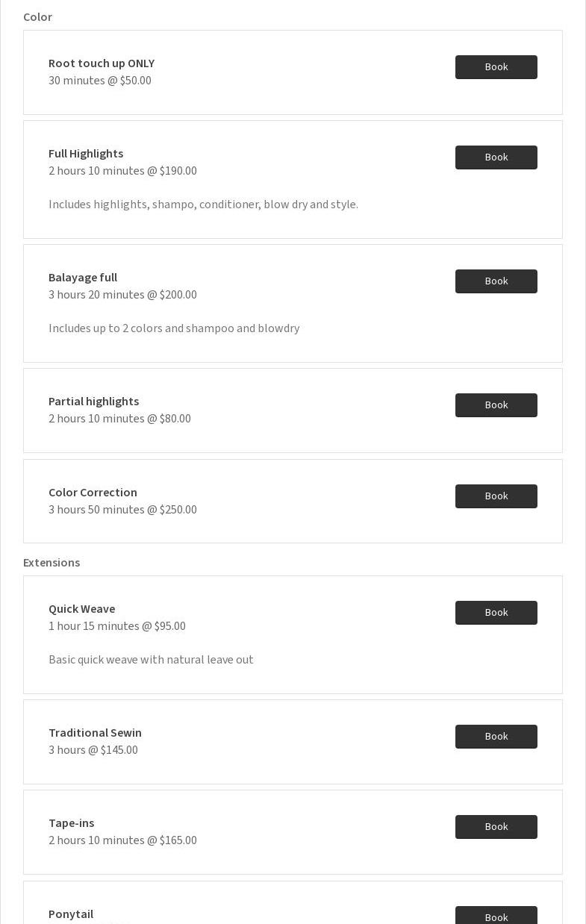586x924 pixels.
Task: Select the Full Highlights service title
Action: pyautogui.click(x=86, y=154)
